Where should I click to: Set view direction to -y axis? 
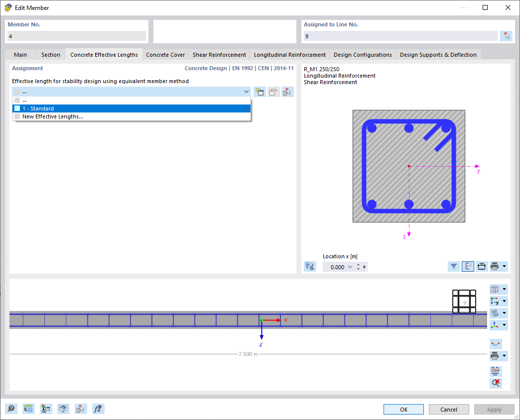pyautogui.click(x=495, y=301)
